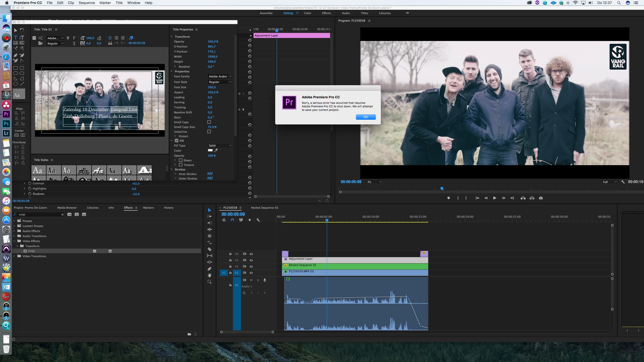This screenshot has height=362, width=644.
Task: Enable the Small Caps checkbox
Action: (x=209, y=122)
